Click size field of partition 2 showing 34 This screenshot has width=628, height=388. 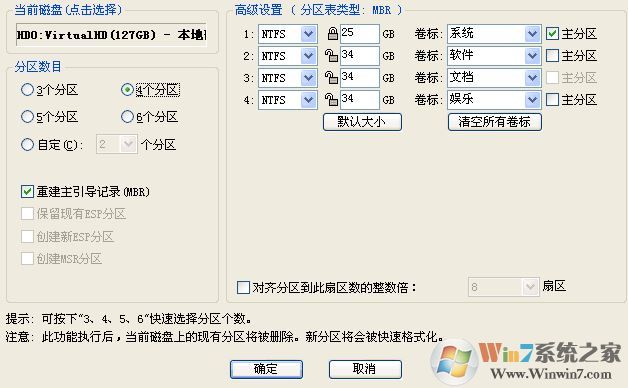[x=360, y=56]
